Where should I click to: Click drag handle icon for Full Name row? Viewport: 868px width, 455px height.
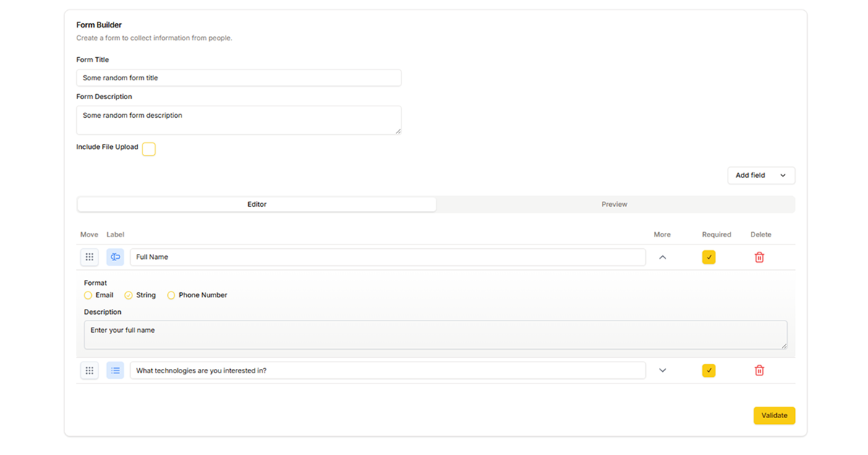point(90,257)
